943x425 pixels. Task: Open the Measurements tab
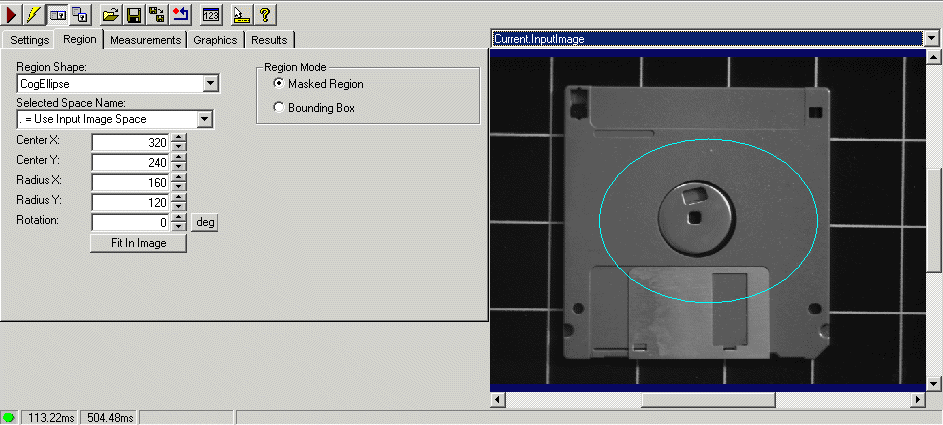pyautogui.click(x=146, y=40)
